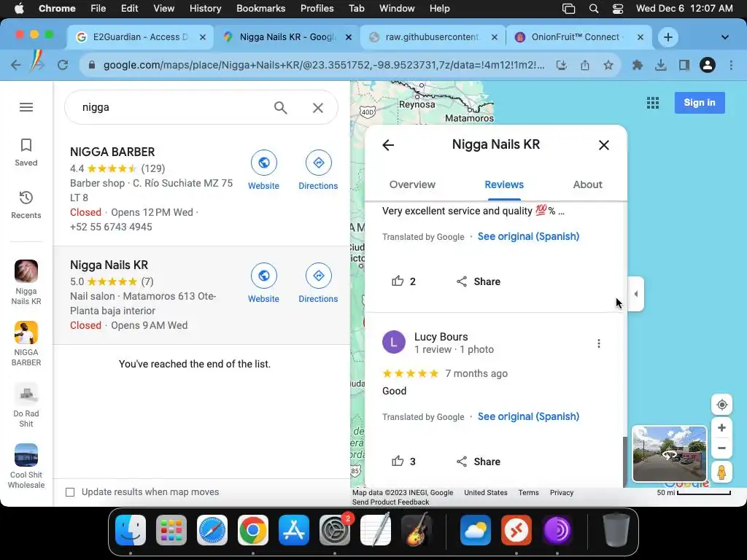
Task: Click the Maps search input field
Action: coord(174,108)
